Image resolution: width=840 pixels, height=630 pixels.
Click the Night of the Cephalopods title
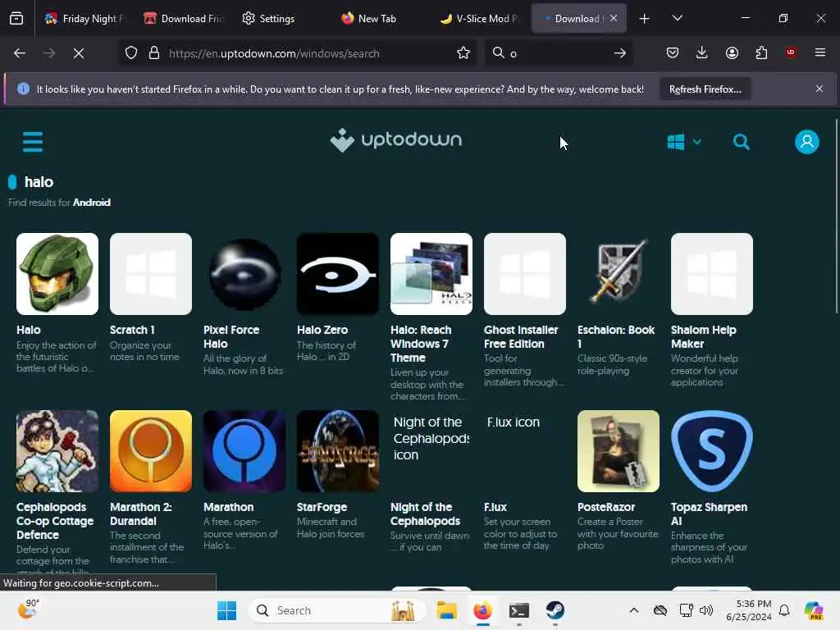tap(425, 514)
